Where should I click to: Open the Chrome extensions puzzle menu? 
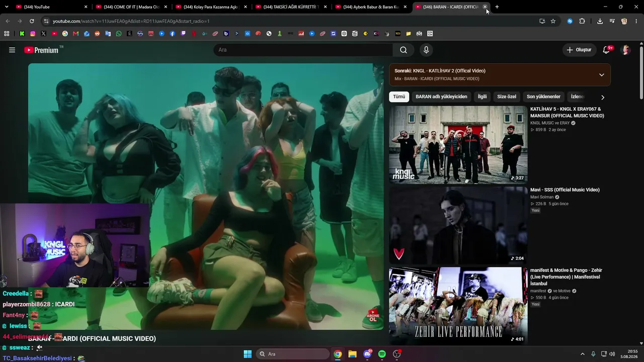click(582, 21)
